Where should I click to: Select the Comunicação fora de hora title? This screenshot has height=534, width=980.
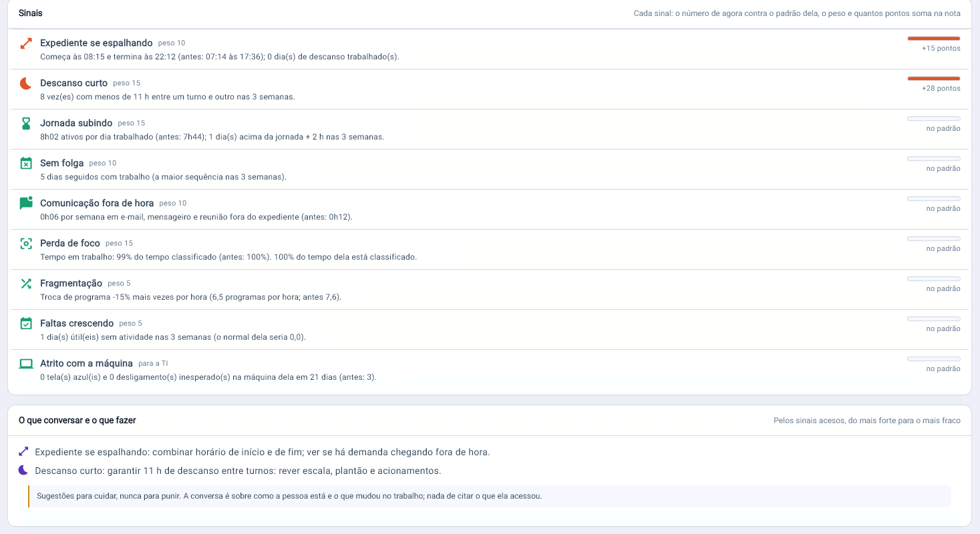(97, 203)
